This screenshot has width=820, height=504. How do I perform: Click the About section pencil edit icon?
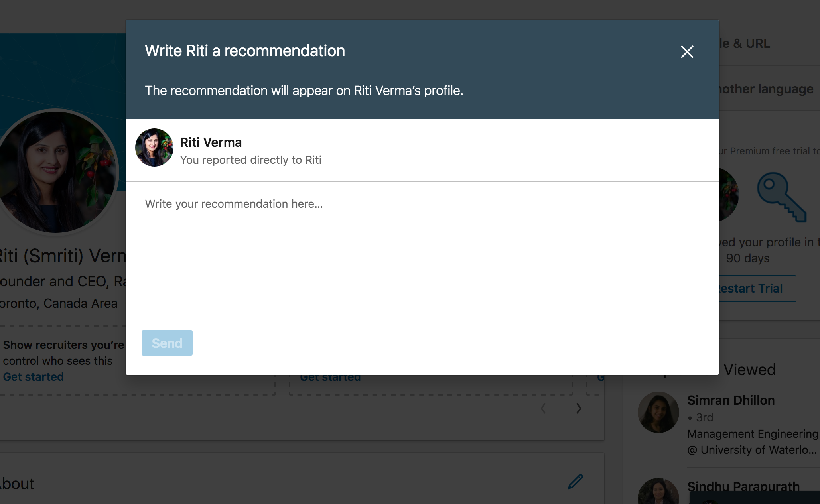coord(576,482)
